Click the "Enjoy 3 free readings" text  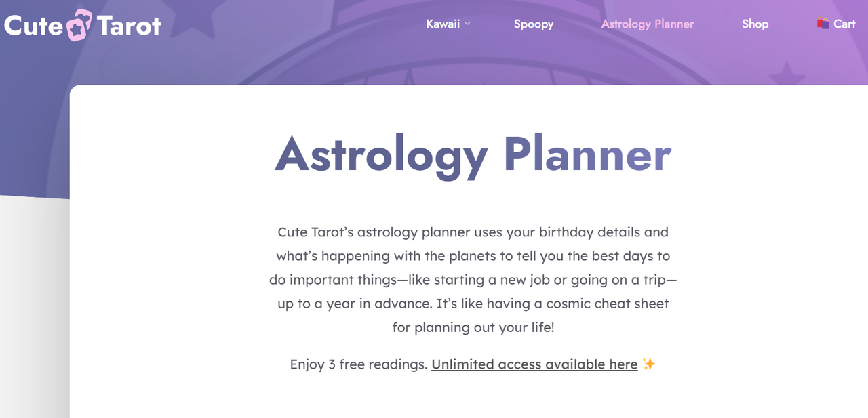click(x=359, y=364)
